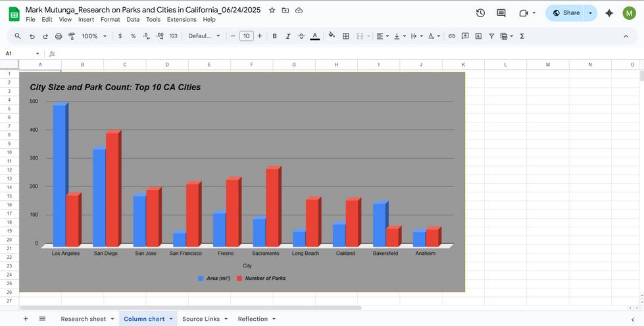Viewport: 644px width, 326px height.
Task: Undo the last action
Action: 32,36
